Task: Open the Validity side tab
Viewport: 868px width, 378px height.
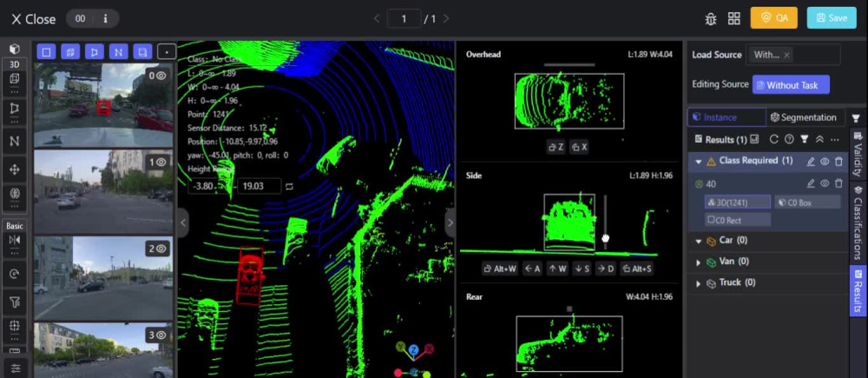Action: tap(858, 154)
